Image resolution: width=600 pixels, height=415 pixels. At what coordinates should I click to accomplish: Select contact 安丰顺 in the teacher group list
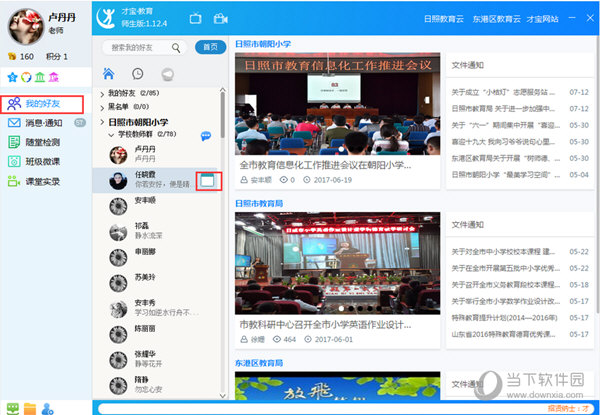click(157, 206)
